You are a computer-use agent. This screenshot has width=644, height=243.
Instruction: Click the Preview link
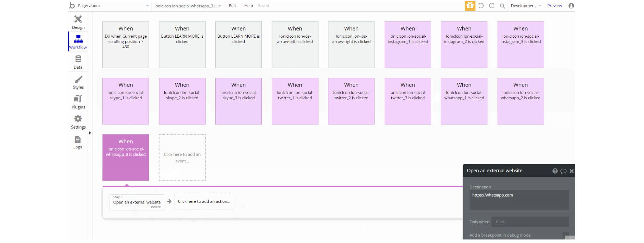555,6
